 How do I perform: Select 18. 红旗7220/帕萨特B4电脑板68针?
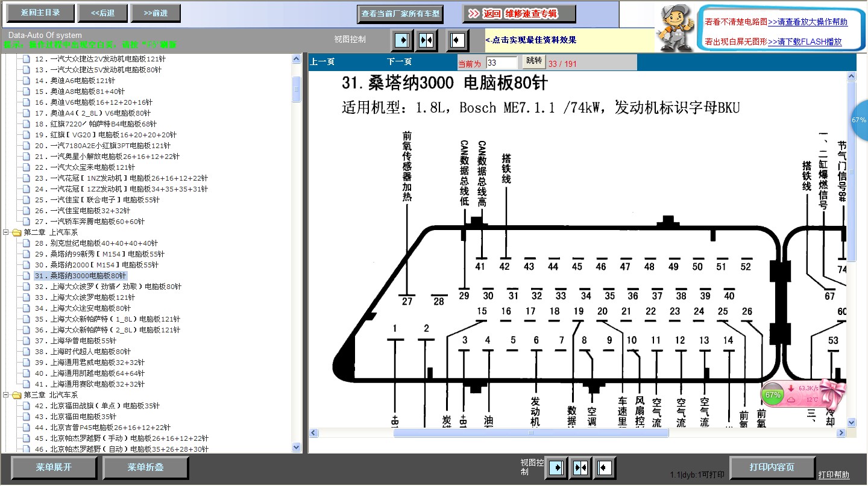pyautogui.click(x=95, y=124)
